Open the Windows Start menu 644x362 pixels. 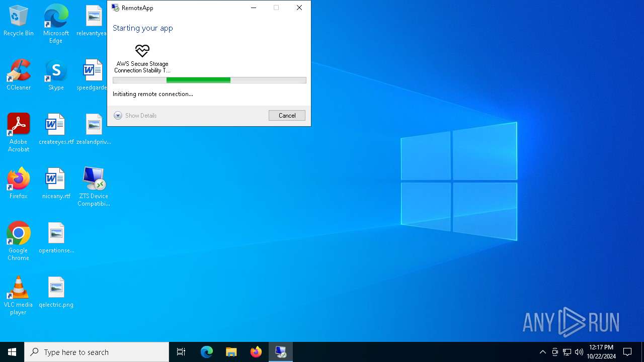[x=12, y=352]
